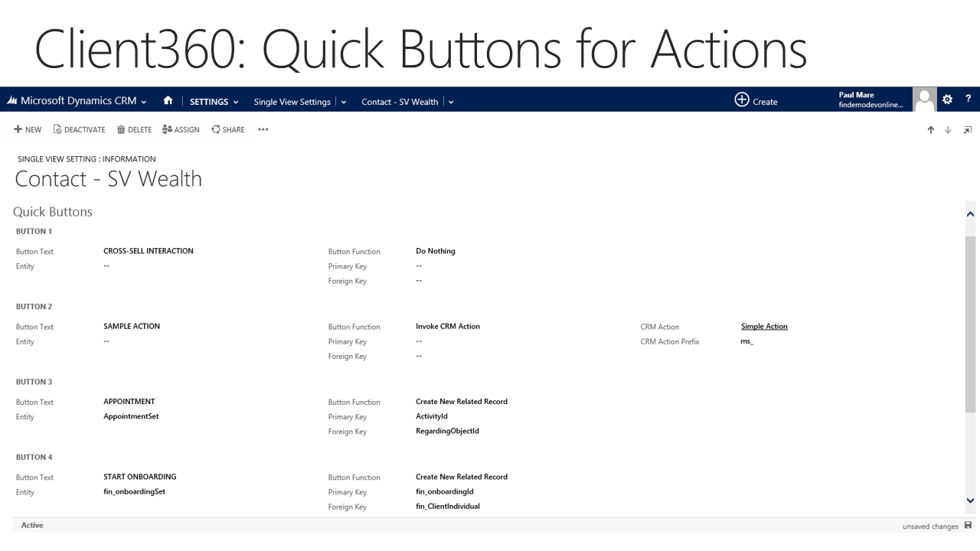This screenshot has width=980, height=551.
Task: Pop out the form into new window
Action: point(967,130)
